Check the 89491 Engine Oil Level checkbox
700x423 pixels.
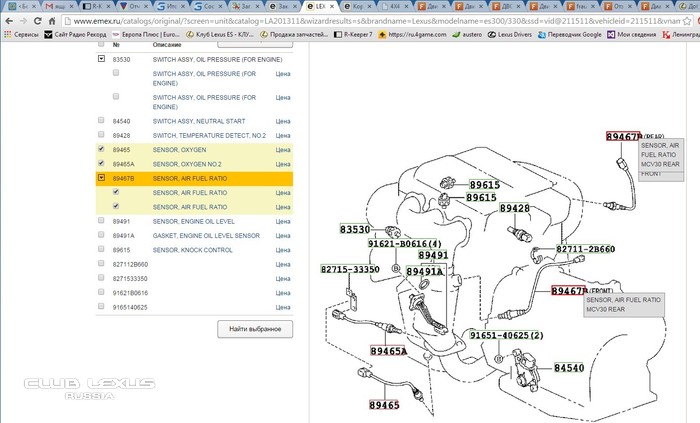[x=101, y=220]
